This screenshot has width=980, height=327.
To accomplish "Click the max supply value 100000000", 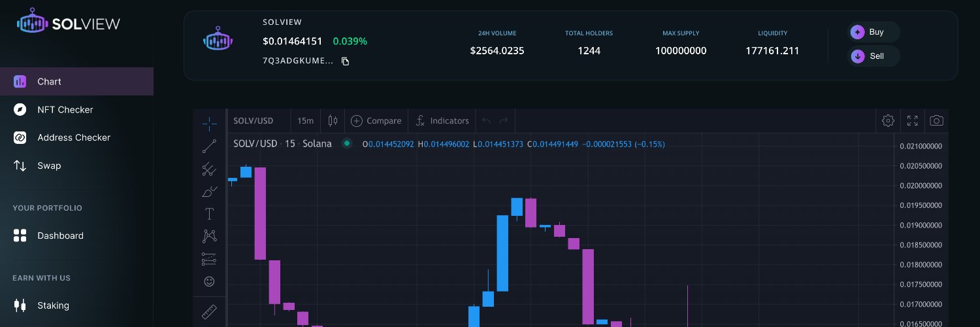I will [x=681, y=50].
